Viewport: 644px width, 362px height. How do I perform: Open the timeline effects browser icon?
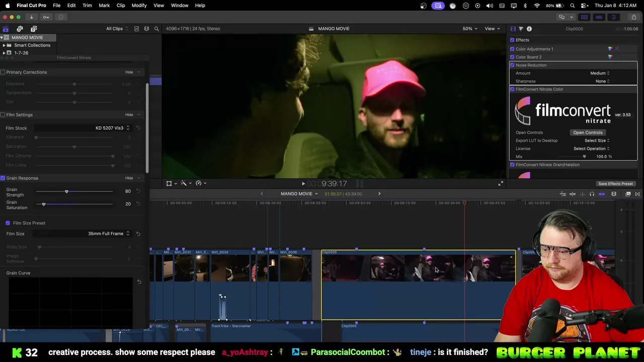(x=628, y=194)
